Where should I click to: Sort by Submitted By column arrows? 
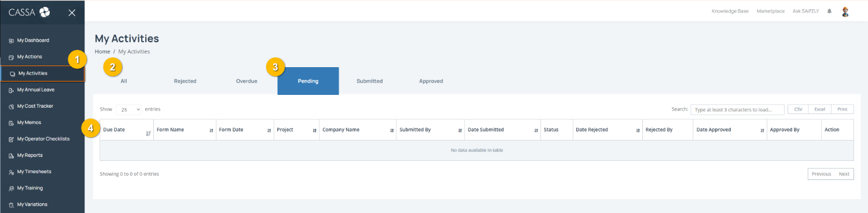click(459, 130)
